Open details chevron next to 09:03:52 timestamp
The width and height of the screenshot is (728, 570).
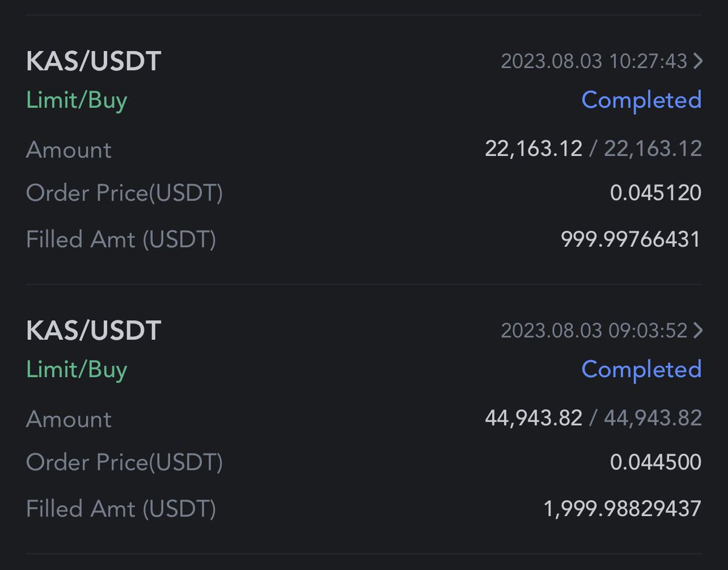pyautogui.click(x=698, y=331)
